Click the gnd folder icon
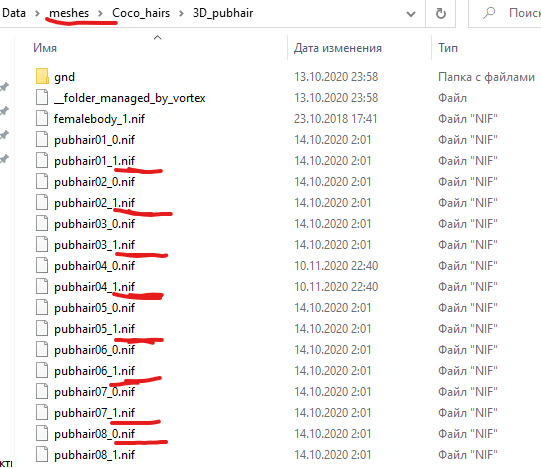This screenshot has height=468, width=541. point(42,76)
